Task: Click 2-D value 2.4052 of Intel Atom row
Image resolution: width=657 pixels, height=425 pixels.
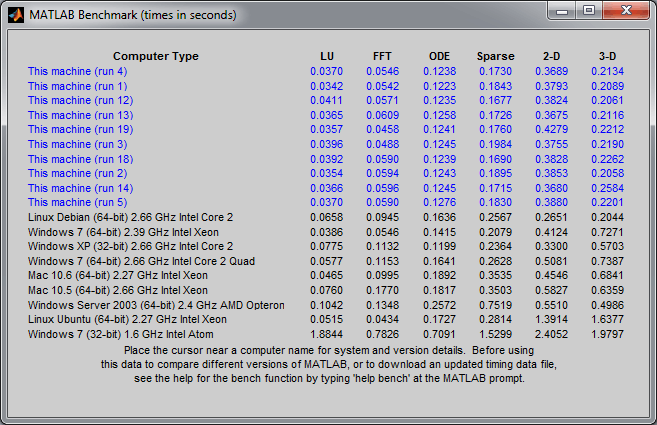Action: pyautogui.click(x=551, y=334)
